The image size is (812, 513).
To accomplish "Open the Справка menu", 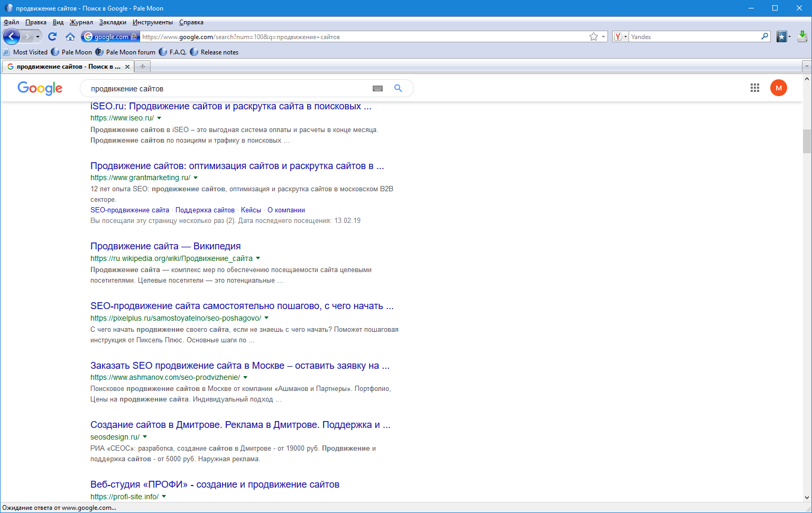I will point(191,22).
